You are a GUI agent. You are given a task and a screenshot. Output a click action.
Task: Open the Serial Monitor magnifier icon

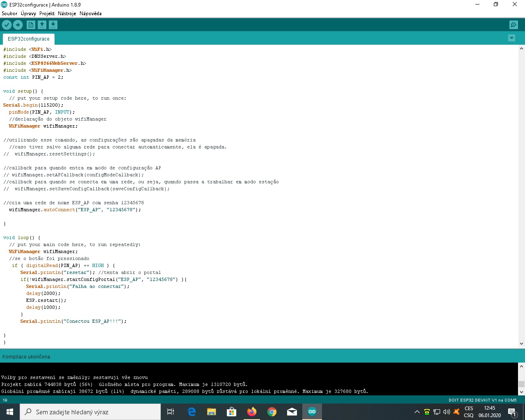pos(514,25)
